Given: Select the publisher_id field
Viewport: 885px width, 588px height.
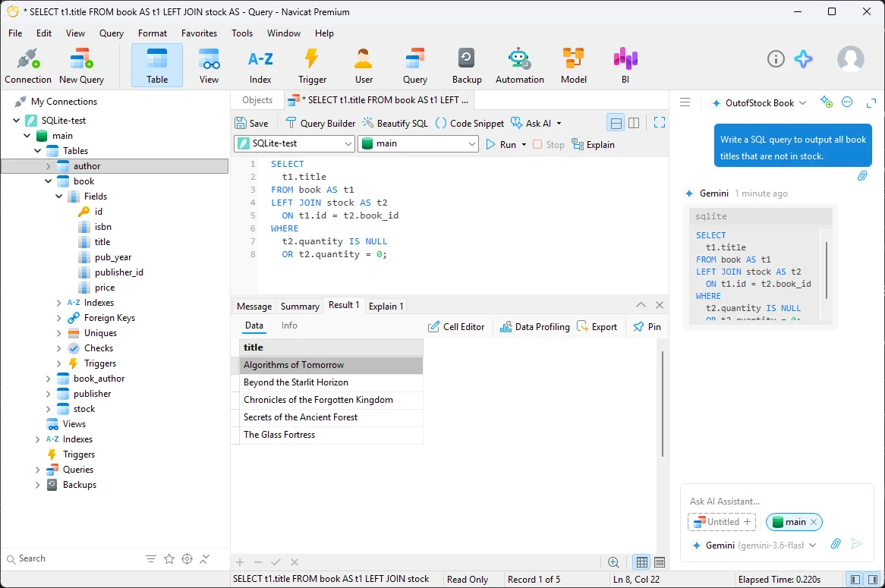Looking at the screenshot, I should [119, 272].
